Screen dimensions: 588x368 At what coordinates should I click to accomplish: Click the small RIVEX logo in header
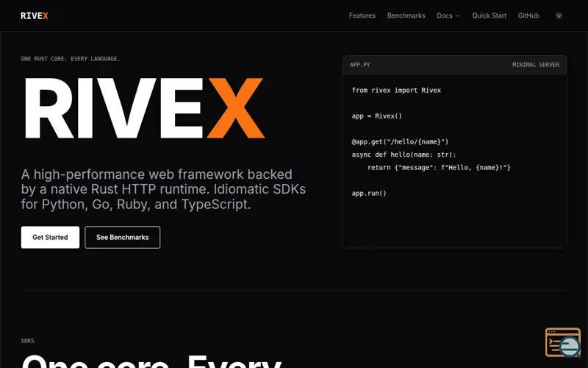tap(35, 15)
